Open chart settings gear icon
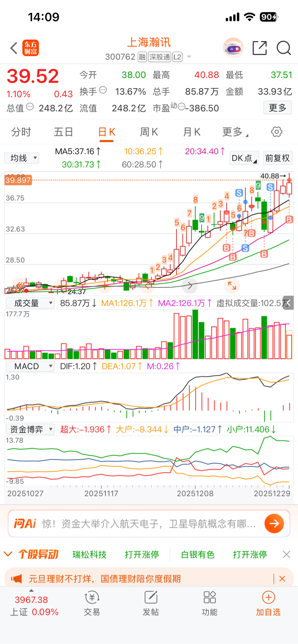The height and width of the screenshot is (644, 298). [x=277, y=132]
